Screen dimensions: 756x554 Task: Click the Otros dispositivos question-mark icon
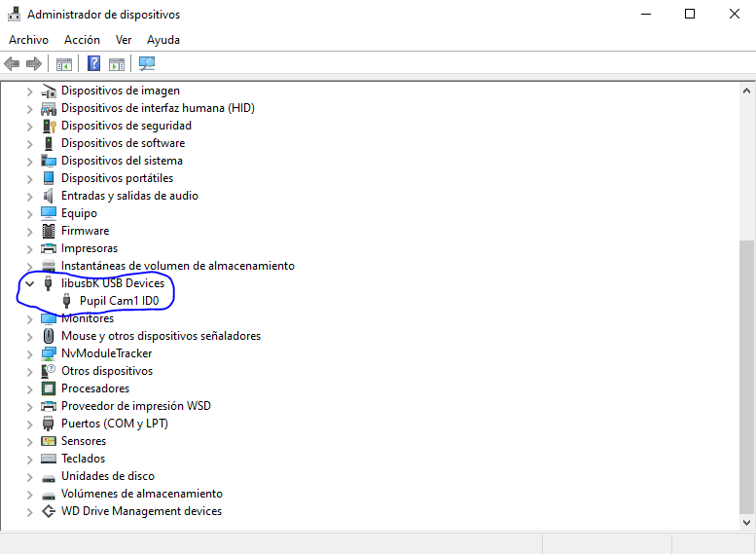pyautogui.click(x=49, y=371)
